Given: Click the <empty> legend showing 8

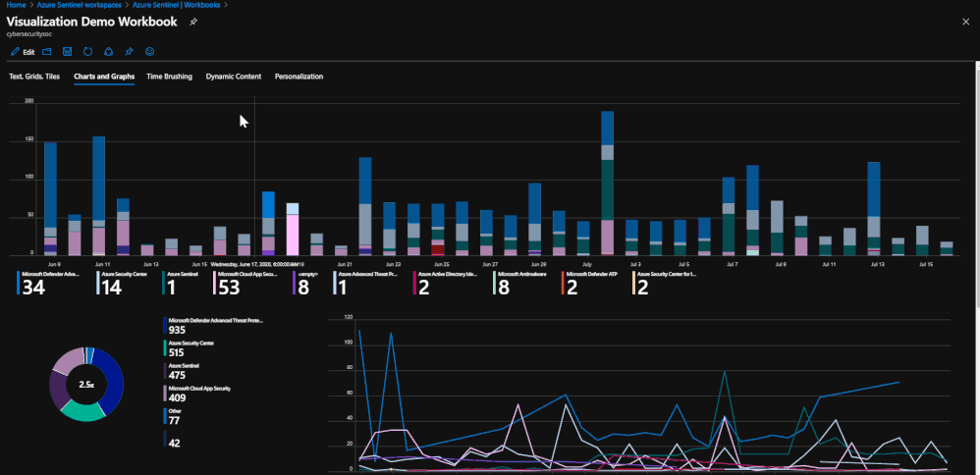Looking at the screenshot, I should point(306,283).
